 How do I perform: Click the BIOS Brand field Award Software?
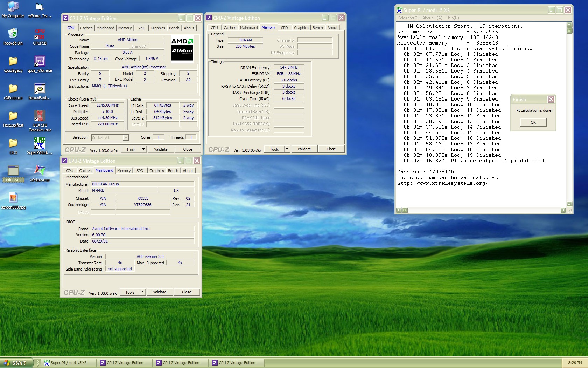click(x=142, y=229)
